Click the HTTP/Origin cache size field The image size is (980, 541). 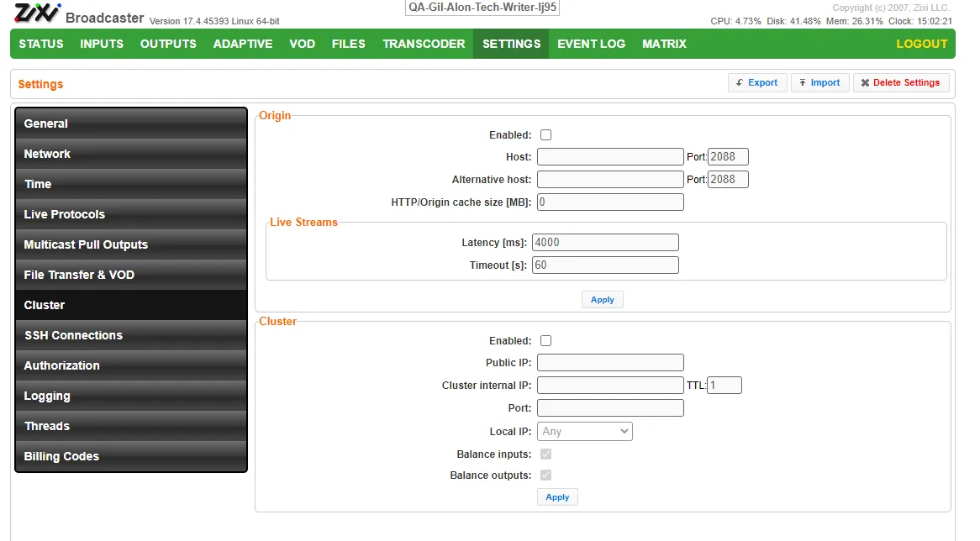611,202
